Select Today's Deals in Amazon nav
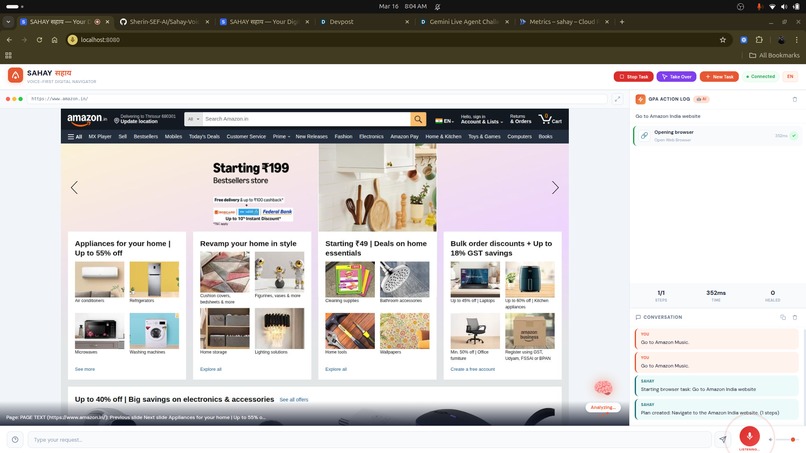 [x=204, y=137]
